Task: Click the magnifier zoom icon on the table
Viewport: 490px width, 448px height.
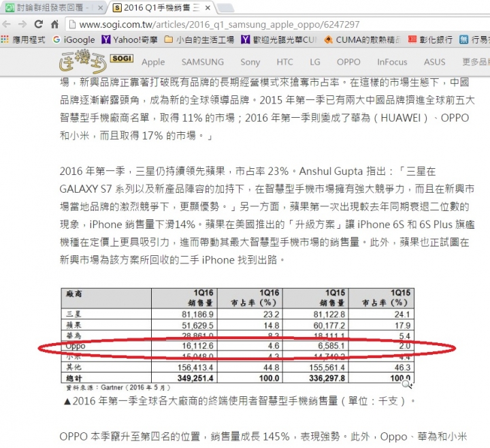Action: pos(406,384)
